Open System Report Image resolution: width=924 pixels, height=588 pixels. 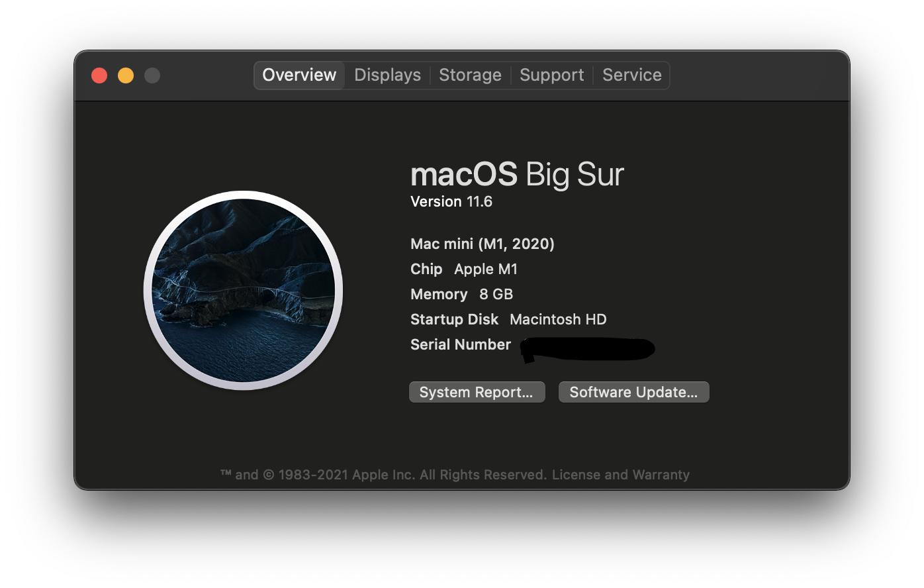tap(477, 391)
